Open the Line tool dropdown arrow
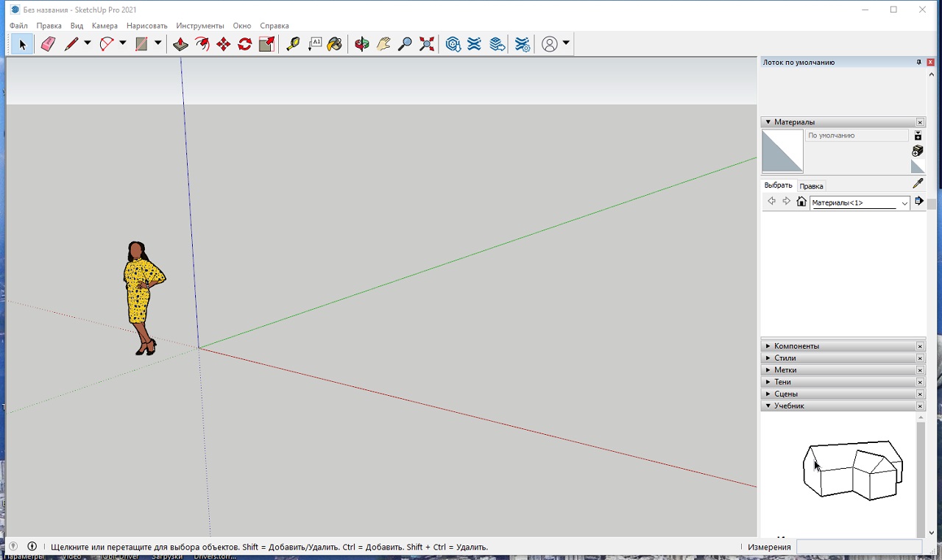The width and height of the screenshot is (942, 560). click(x=88, y=43)
